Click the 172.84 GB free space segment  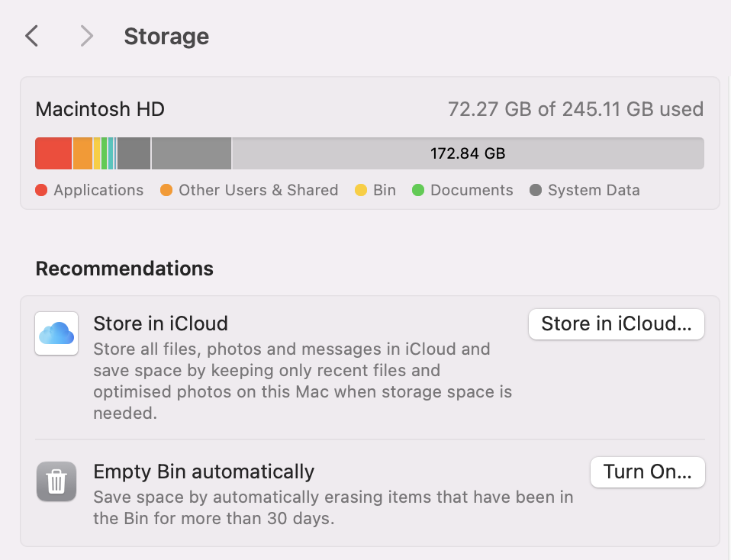pos(468,153)
